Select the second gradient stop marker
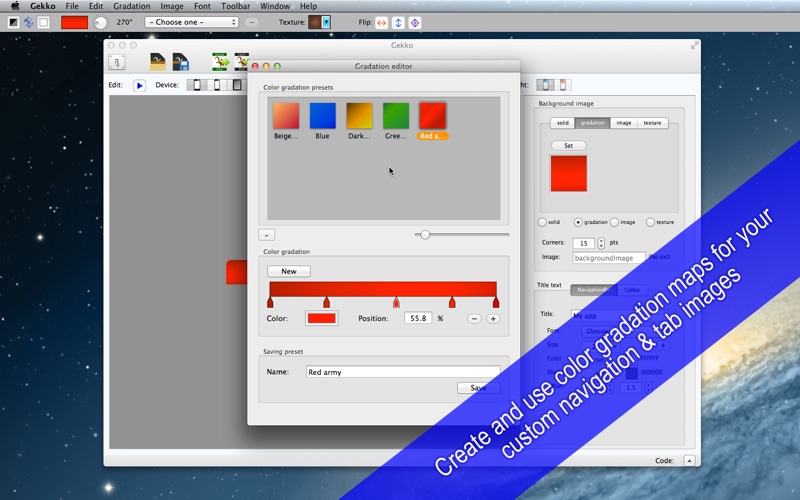 [x=327, y=303]
